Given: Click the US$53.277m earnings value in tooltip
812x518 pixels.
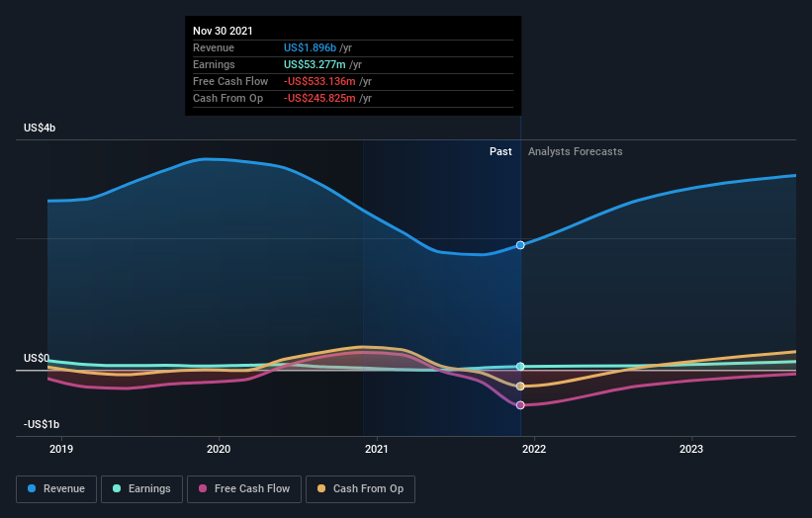Looking at the screenshot, I should pos(315,64).
